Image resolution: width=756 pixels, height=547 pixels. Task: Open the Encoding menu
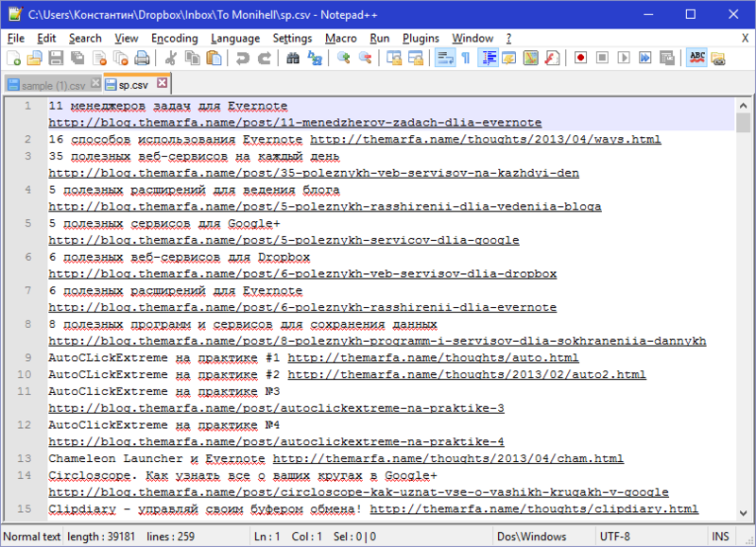coord(175,38)
